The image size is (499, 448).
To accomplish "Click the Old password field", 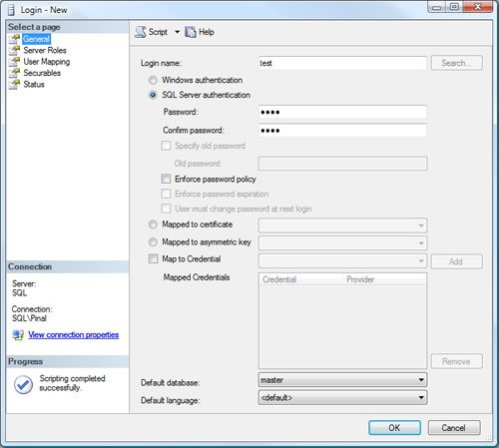I will (x=342, y=164).
